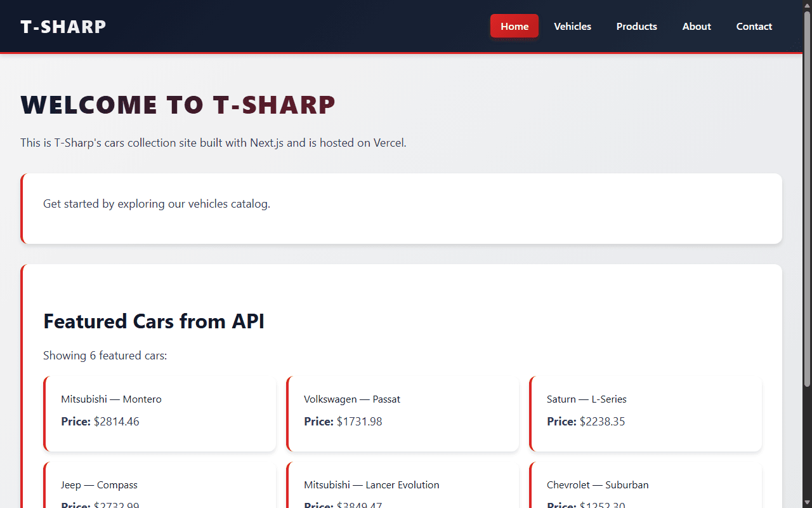Image resolution: width=812 pixels, height=508 pixels.
Task: Select the Volkswagen — Passat card title
Action: click(x=352, y=399)
